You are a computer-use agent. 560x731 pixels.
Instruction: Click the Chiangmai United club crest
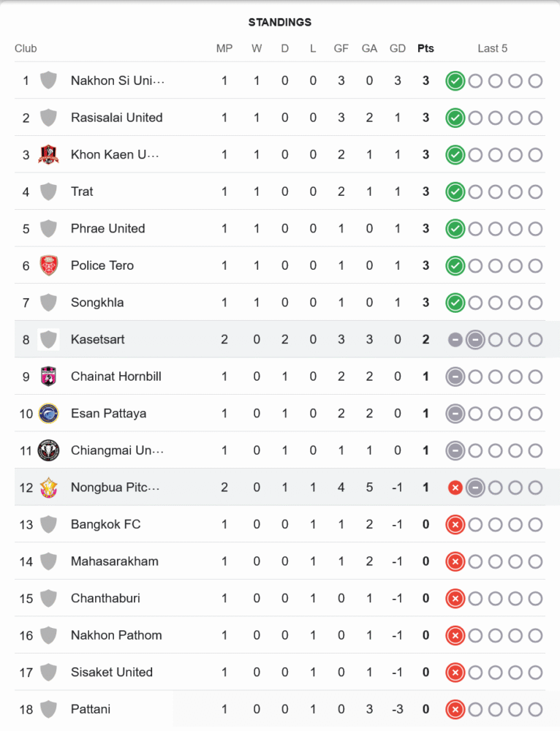click(x=48, y=450)
